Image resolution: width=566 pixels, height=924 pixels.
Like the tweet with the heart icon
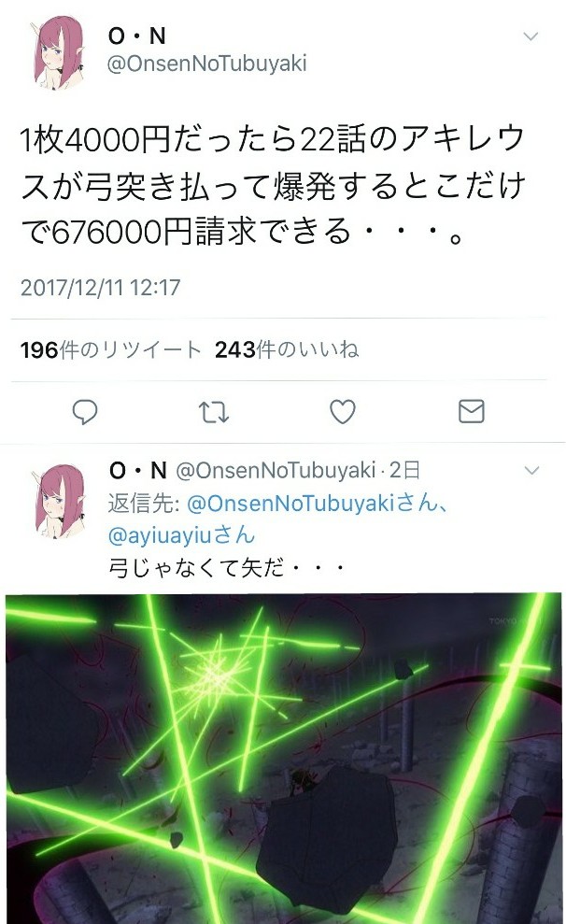(x=342, y=411)
